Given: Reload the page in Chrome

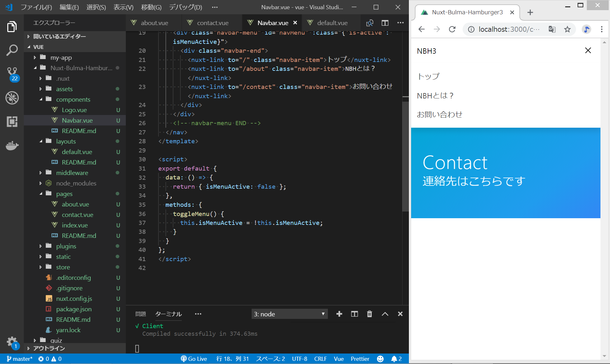Looking at the screenshot, I should coord(452,29).
